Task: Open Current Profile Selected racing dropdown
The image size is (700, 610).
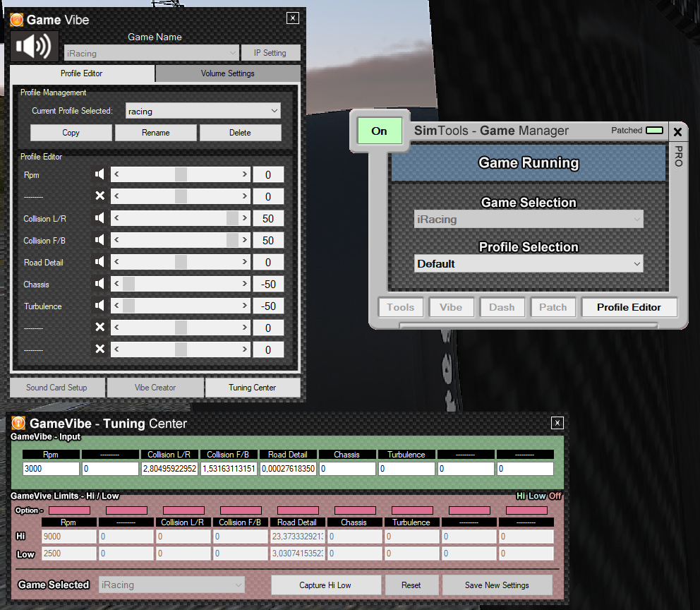Action: tap(203, 111)
